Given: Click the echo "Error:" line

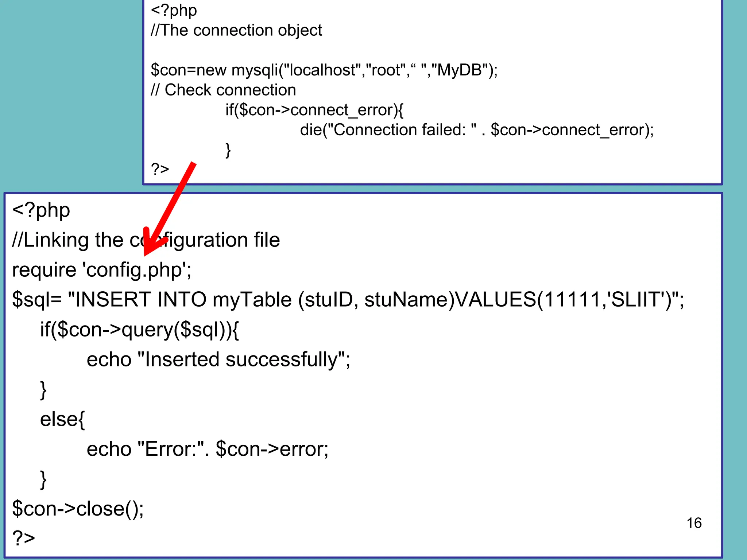Looking at the screenshot, I should [x=207, y=449].
